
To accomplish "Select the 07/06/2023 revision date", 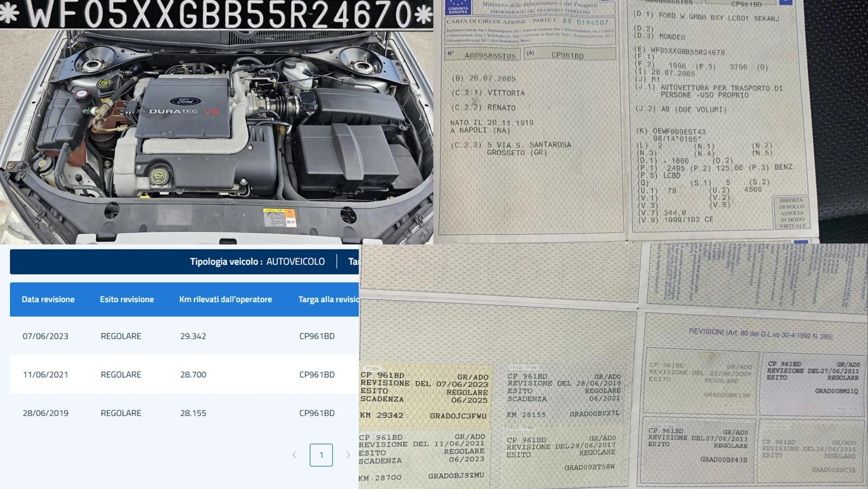I will tap(46, 336).
